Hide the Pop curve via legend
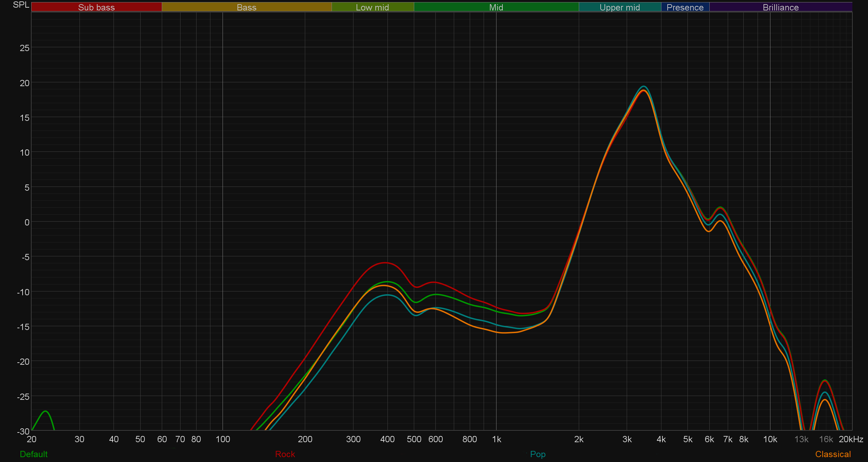 [x=537, y=454]
